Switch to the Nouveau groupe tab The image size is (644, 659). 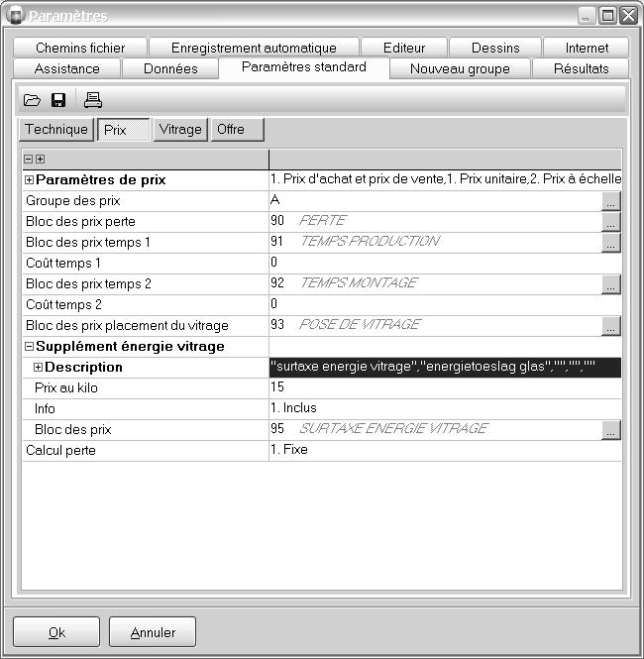[460, 68]
